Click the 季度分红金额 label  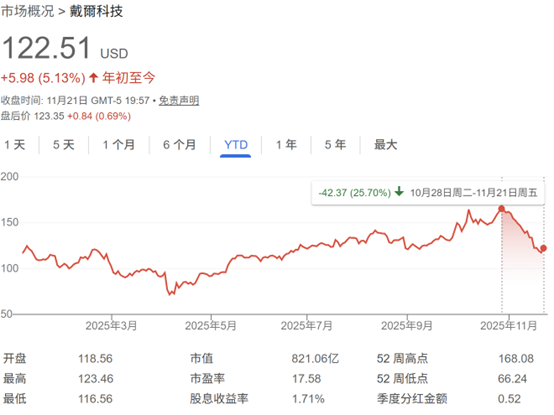coord(412,399)
